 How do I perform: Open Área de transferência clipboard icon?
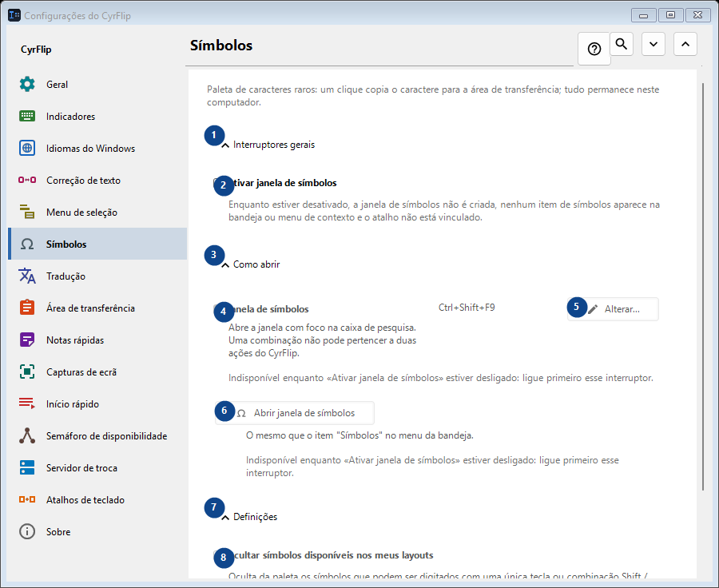(27, 308)
